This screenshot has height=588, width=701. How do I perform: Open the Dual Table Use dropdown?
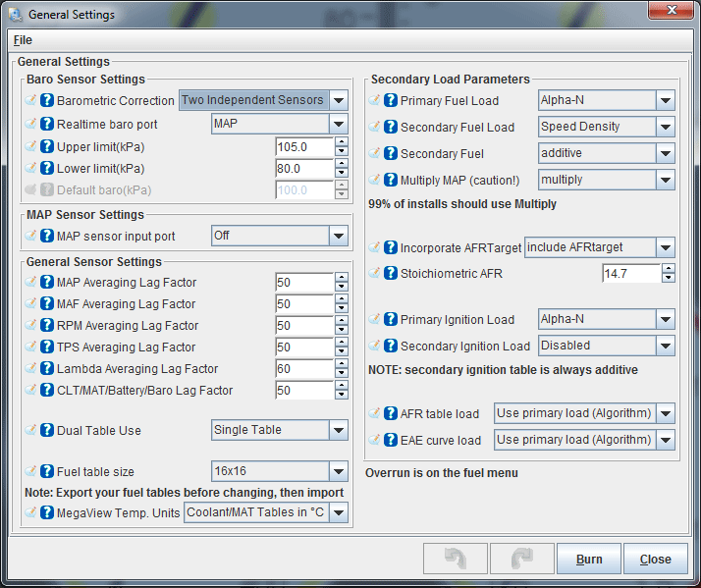click(x=339, y=430)
